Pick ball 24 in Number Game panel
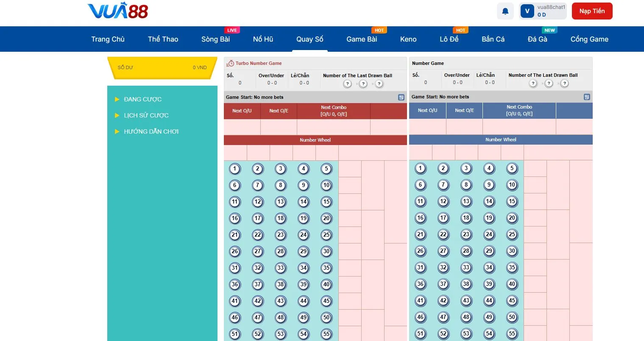The image size is (644, 341). (x=489, y=235)
